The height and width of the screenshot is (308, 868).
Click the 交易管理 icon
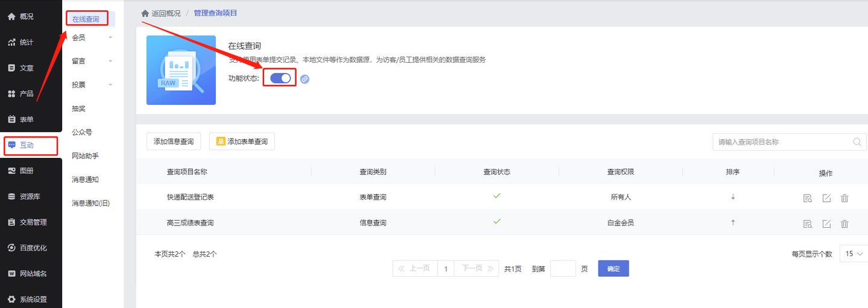(11, 222)
